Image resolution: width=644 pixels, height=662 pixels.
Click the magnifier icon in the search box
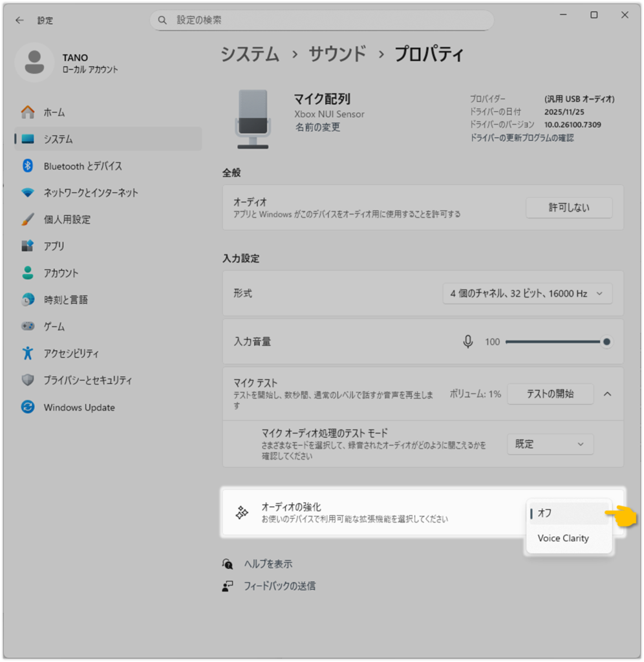(162, 20)
